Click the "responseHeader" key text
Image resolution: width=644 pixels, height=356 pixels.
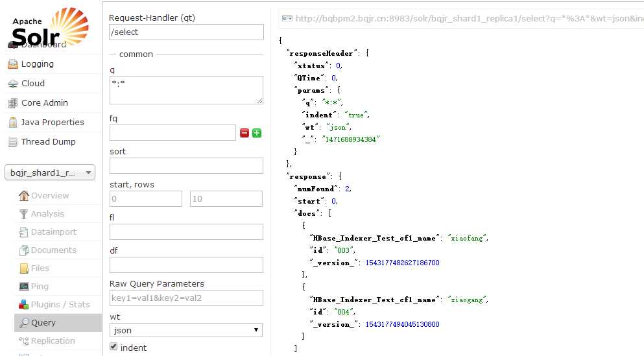pyautogui.click(x=322, y=53)
